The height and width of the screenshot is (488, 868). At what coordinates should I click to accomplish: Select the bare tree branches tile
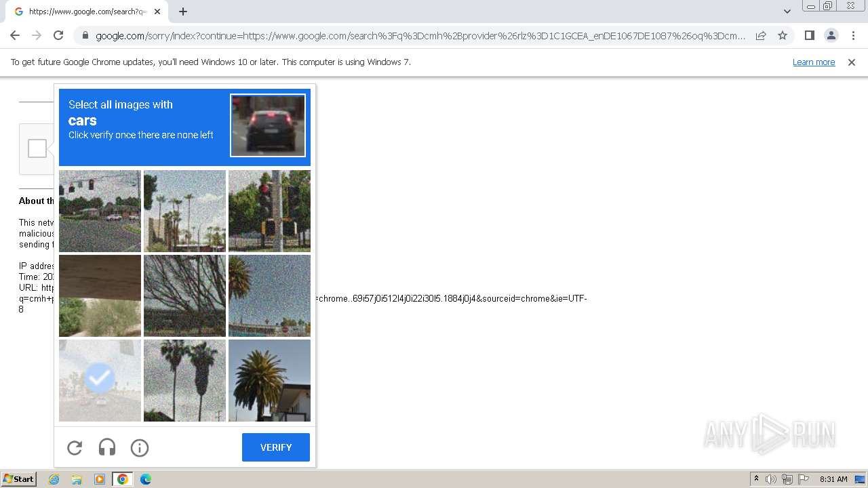(184, 296)
